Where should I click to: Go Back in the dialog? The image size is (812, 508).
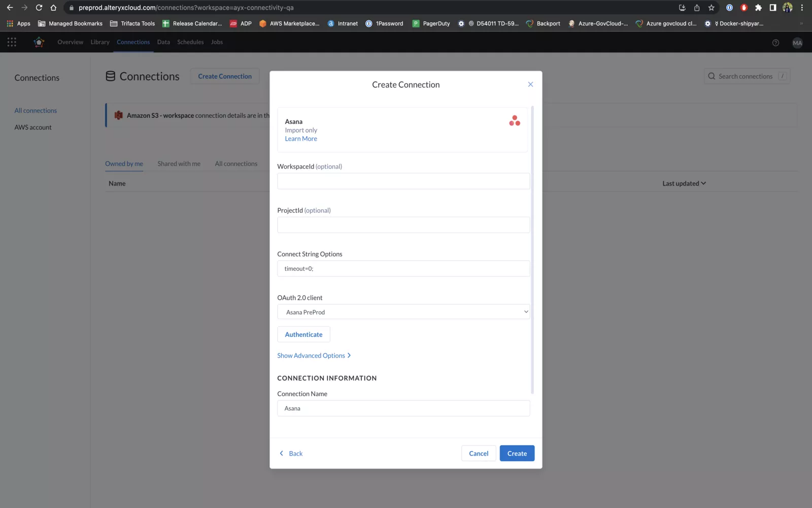point(291,453)
